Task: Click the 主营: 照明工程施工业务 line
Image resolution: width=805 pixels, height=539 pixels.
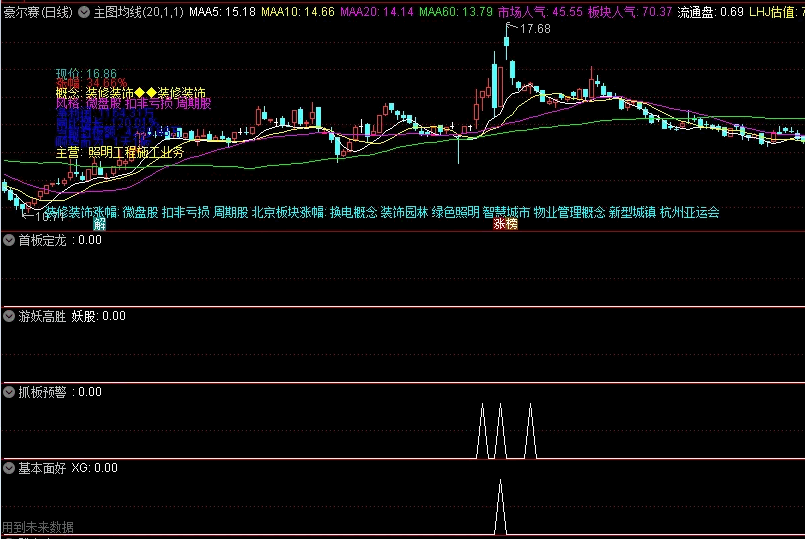Action: pyautogui.click(x=120, y=152)
